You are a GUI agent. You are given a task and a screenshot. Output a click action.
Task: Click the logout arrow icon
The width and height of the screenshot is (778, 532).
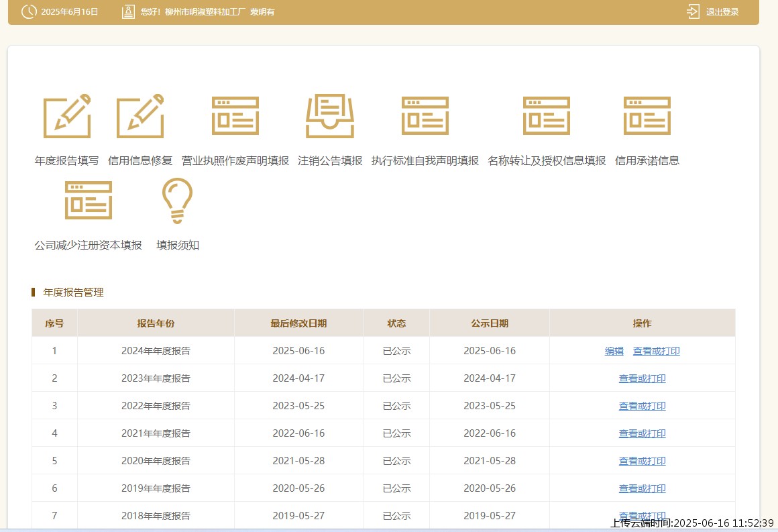pyautogui.click(x=693, y=11)
